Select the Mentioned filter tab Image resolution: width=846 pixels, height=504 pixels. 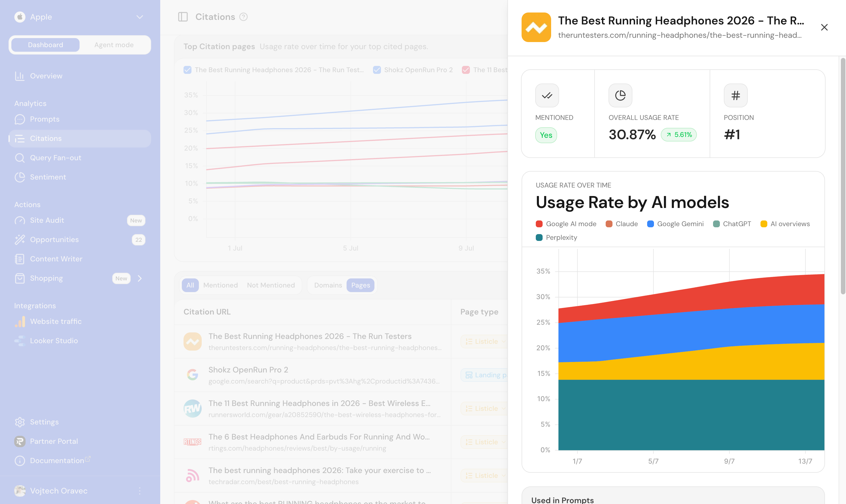pos(220,285)
